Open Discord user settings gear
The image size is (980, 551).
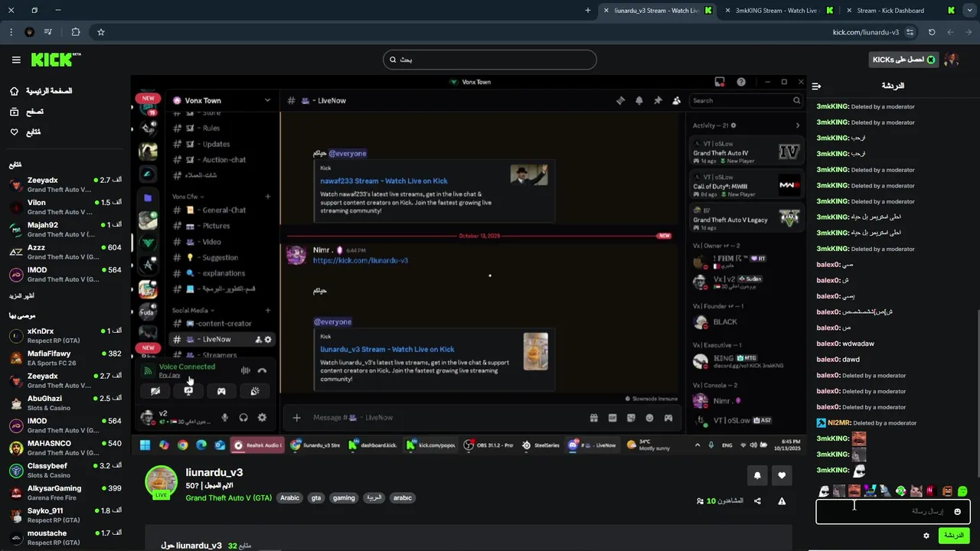[x=262, y=418]
